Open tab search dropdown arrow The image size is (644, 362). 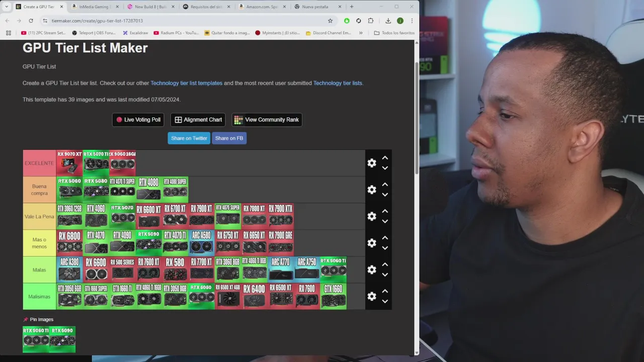6,7
